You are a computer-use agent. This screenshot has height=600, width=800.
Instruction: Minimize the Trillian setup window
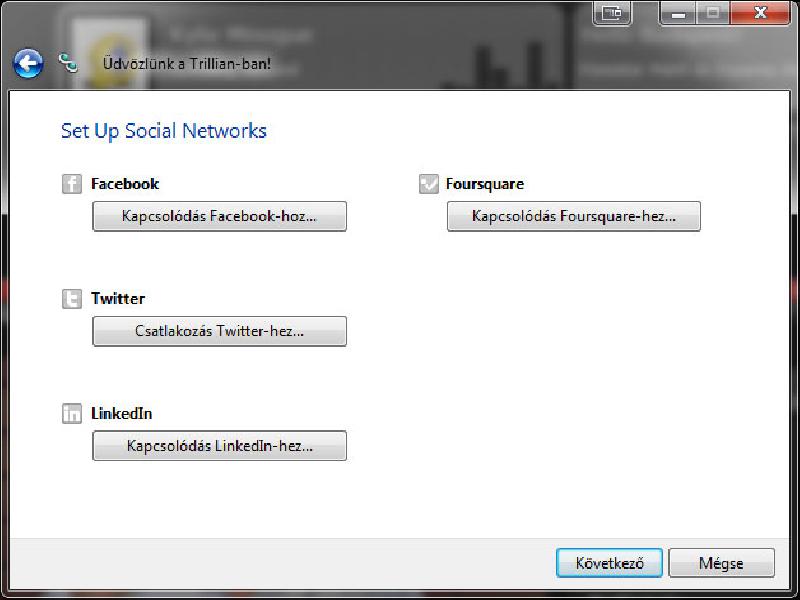[678, 13]
